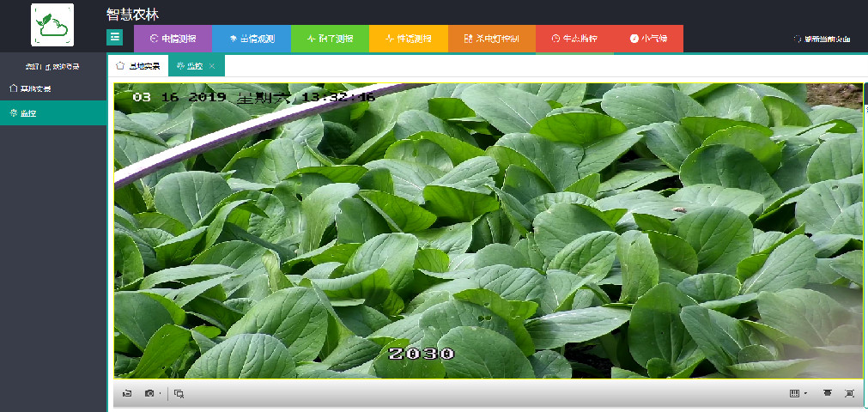Select the live camera video pane
The height and width of the screenshot is (412, 868).
pyautogui.click(x=488, y=231)
